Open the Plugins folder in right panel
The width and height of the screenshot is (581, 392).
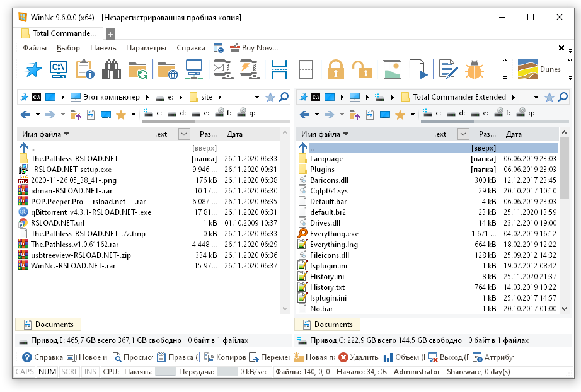coord(322,170)
